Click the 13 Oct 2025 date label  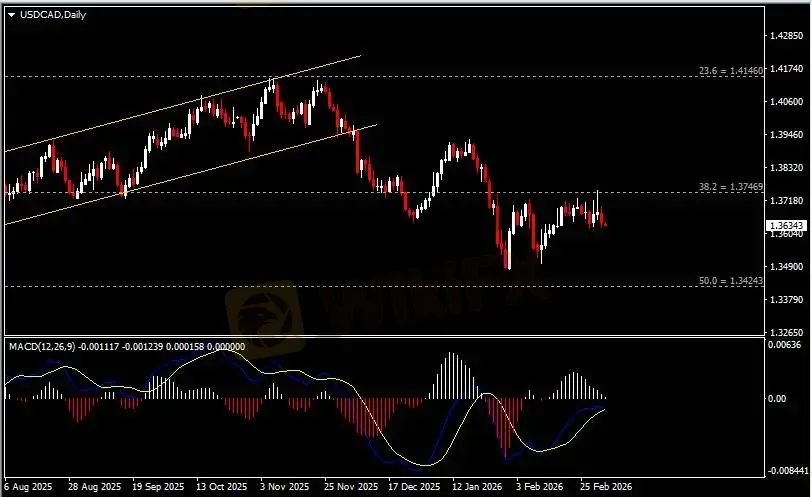pos(220,486)
